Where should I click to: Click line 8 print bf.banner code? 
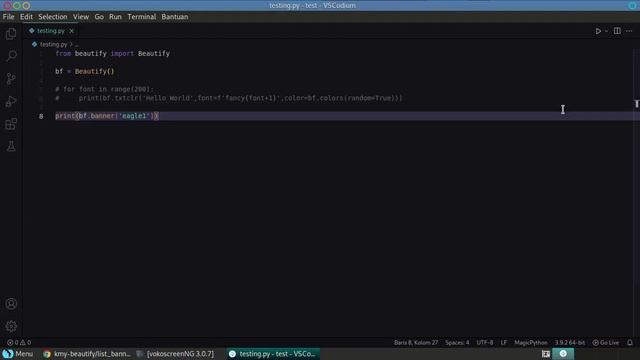pyautogui.click(x=107, y=116)
